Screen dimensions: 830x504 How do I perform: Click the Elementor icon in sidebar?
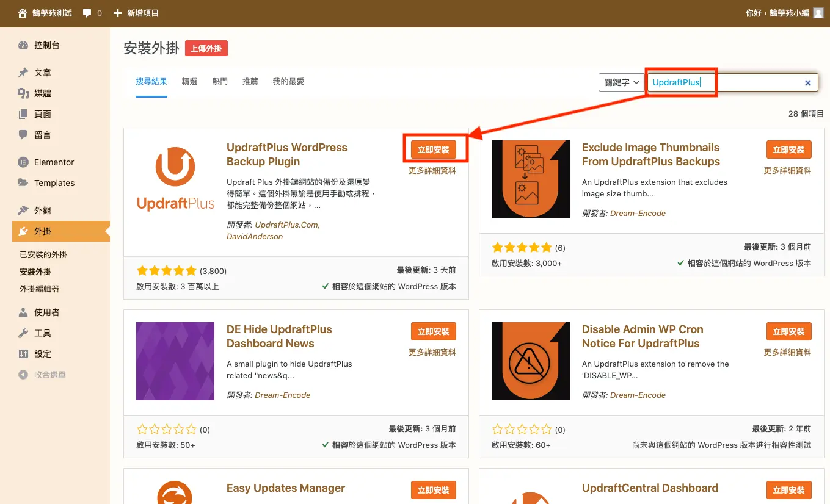[x=23, y=162]
